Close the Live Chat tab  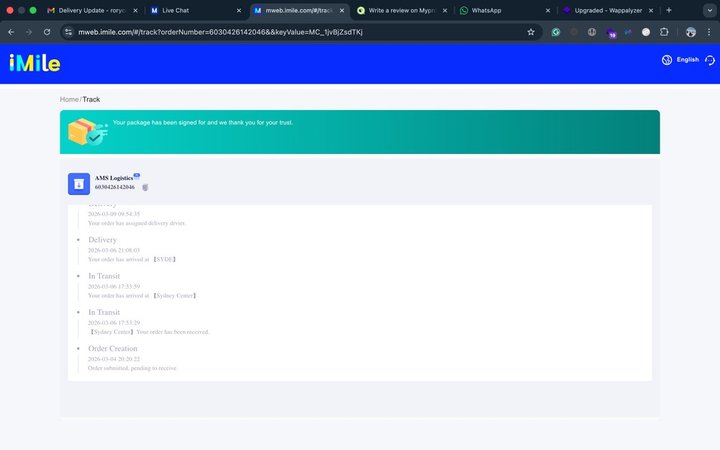coord(239,10)
